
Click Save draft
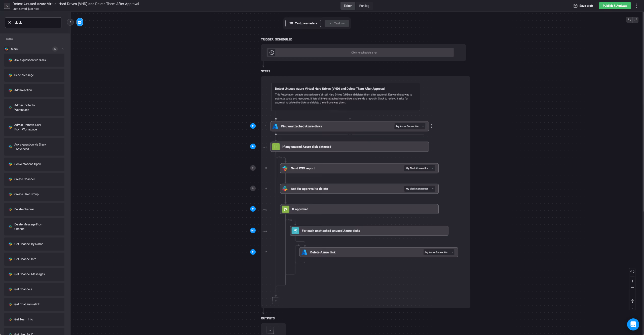point(583,6)
